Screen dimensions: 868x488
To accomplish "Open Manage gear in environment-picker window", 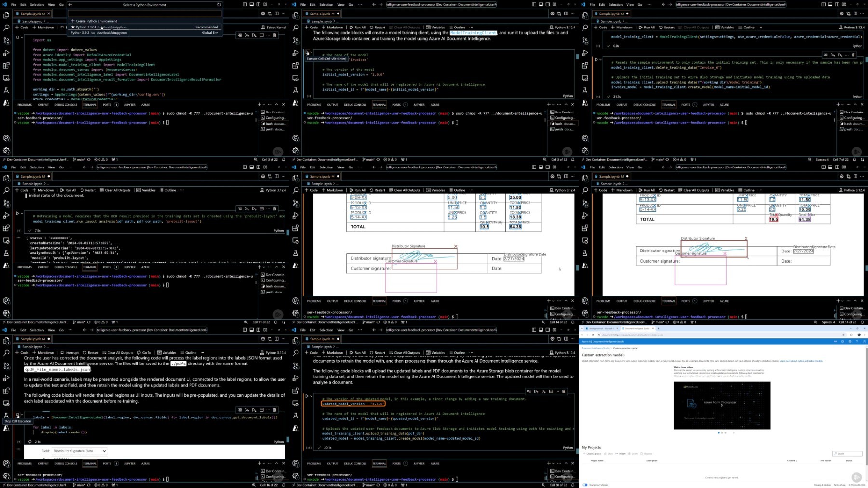I will 6,151.
